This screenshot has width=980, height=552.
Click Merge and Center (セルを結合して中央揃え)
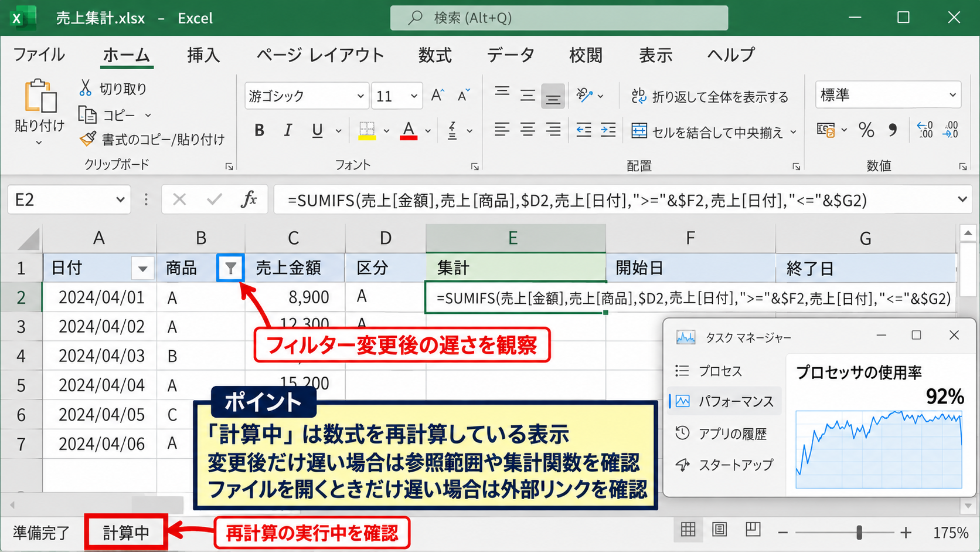tap(707, 132)
